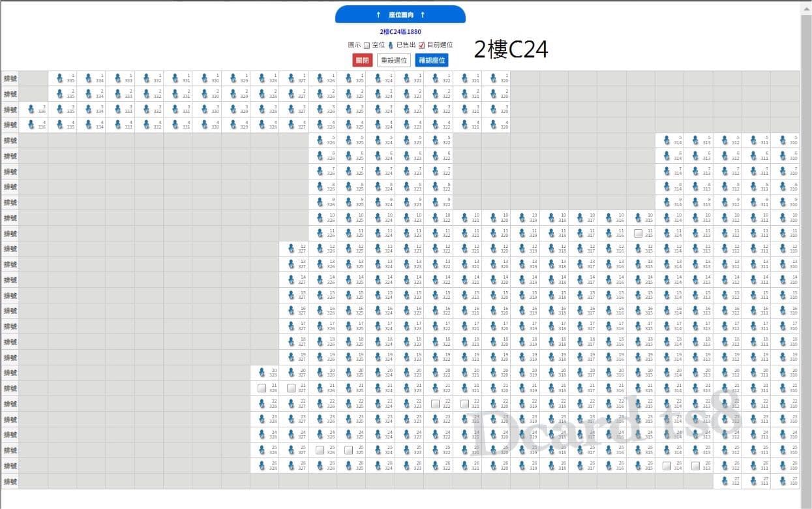Select empty seat row 26 number 314

(x=667, y=466)
